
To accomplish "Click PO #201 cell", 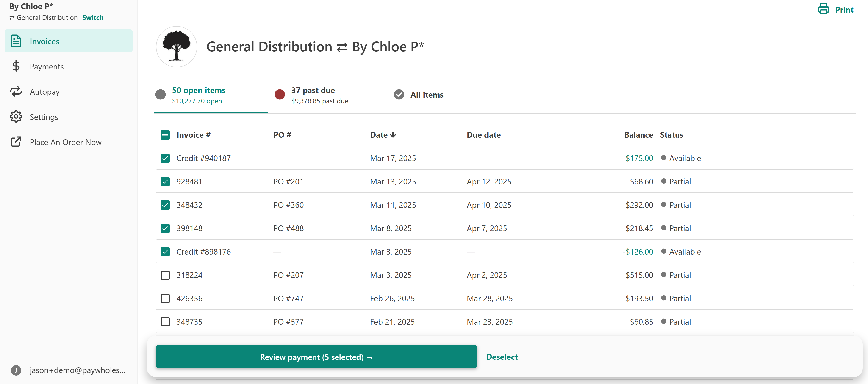I will tap(288, 182).
